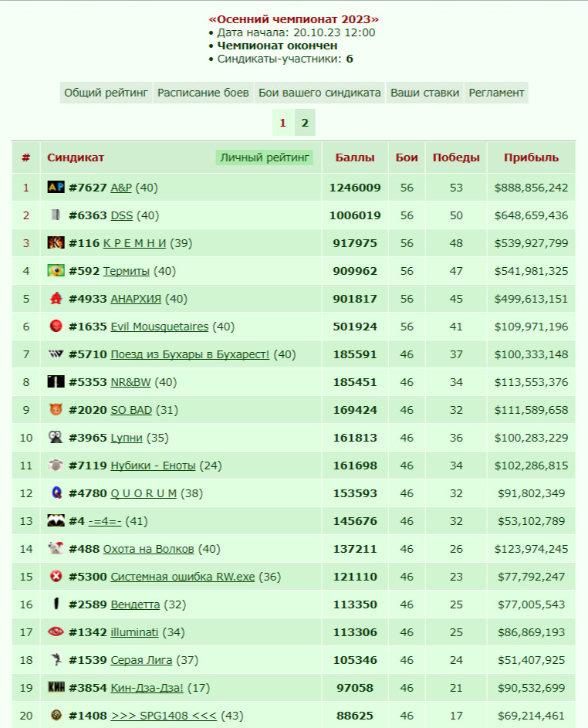Open the Общий рейтинг tab
This screenshot has width=588, height=728.
[106, 93]
